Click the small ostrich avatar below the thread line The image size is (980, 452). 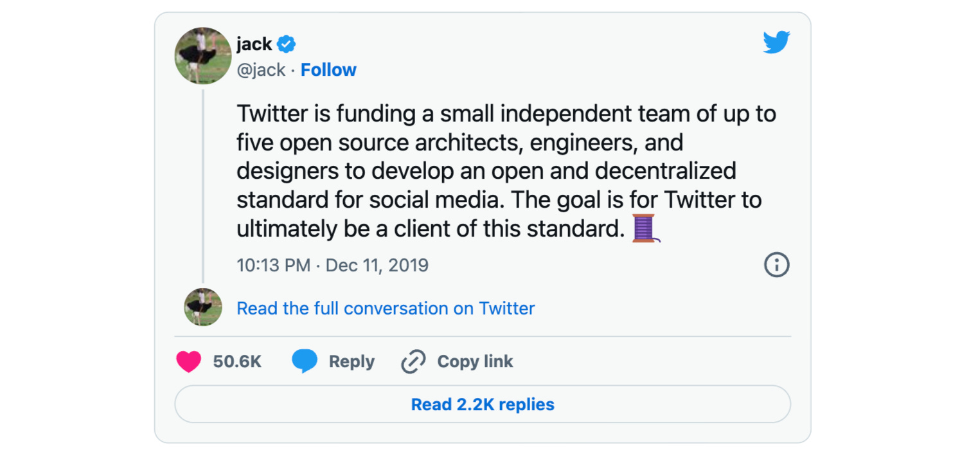tap(203, 307)
